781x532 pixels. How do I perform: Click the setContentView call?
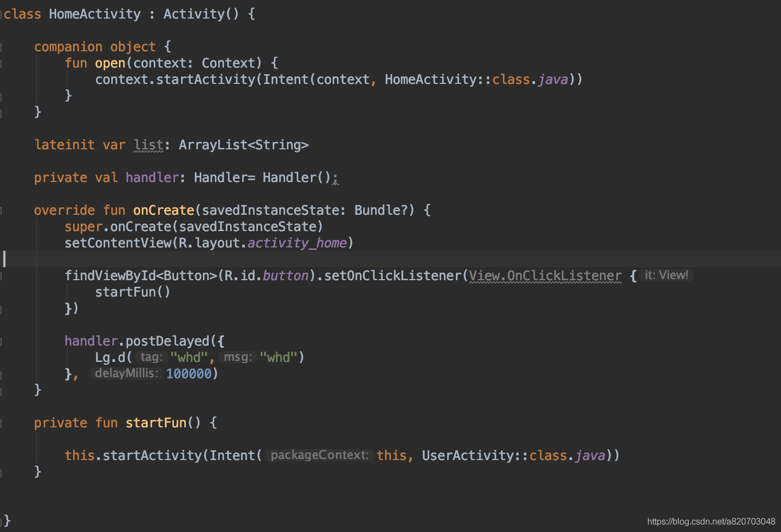coord(118,243)
